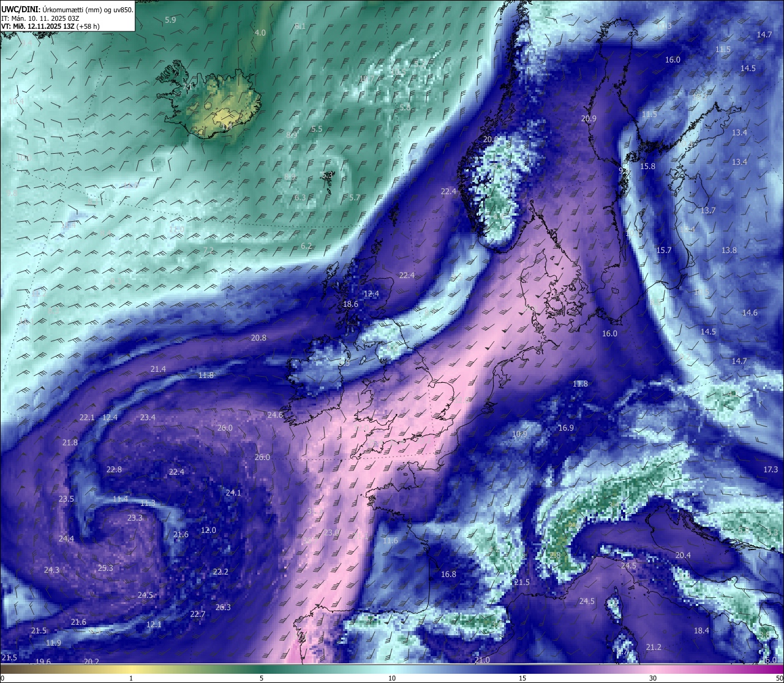Click the 18.4 value label
The height and width of the screenshot is (683, 784).
(701, 631)
